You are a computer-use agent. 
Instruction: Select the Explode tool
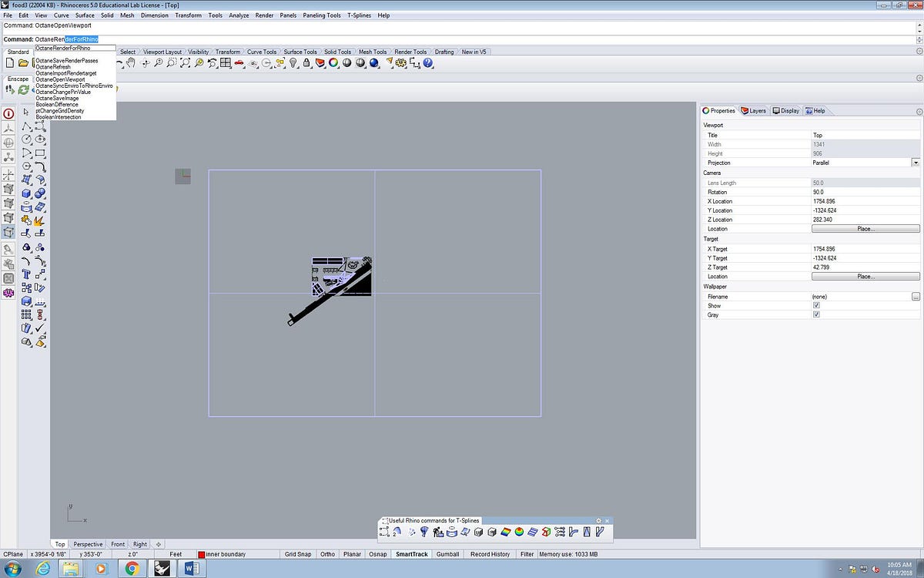(x=40, y=220)
